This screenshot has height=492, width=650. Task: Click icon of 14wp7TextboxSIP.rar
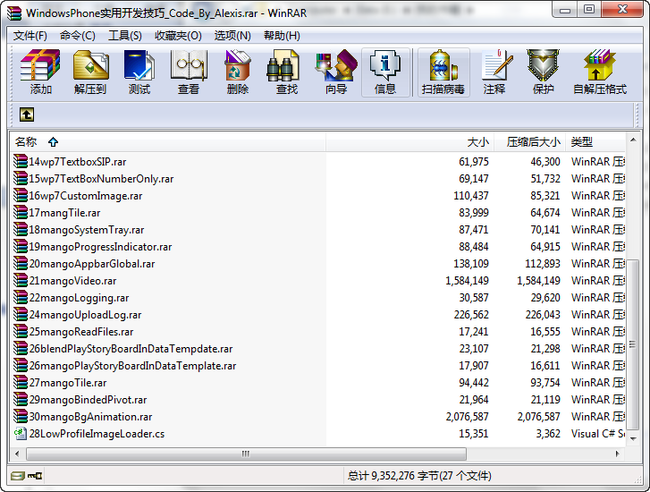(20, 161)
